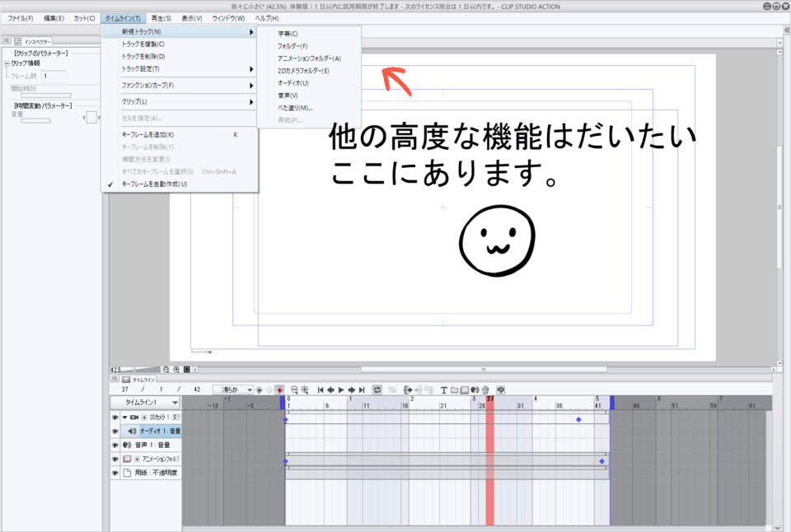This screenshot has height=532, width=791.
Task: Expand the アニメーションフォルダー track
Action: [x=137, y=459]
